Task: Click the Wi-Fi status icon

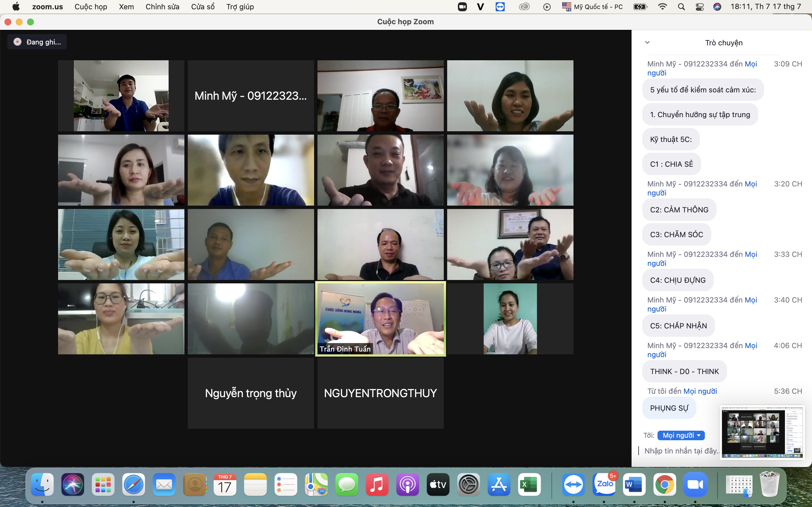Action: [x=662, y=7]
